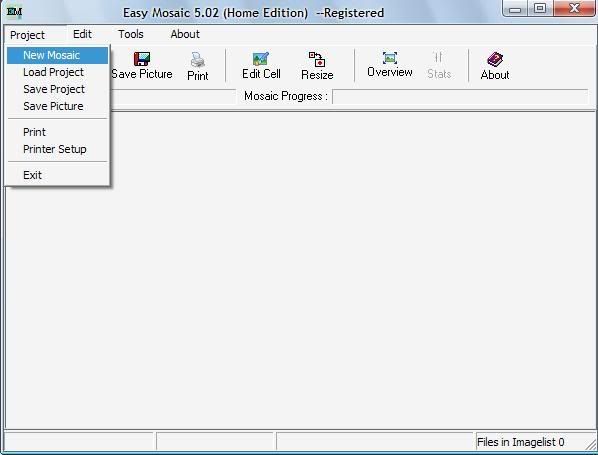Screen dimensions: 598x455
Task: Click the Mosaic Progress bar
Action: tap(460, 96)
